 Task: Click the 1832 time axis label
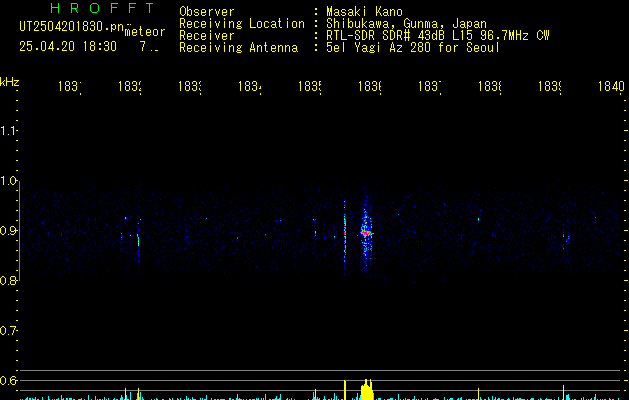coord(130,86)
